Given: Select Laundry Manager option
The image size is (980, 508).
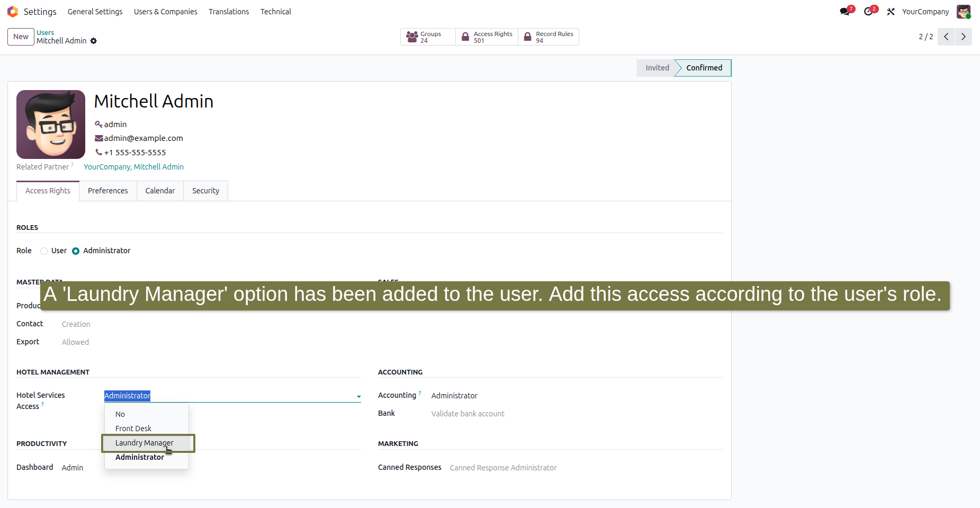Looking at the screenshot, I should pos(147,443).
